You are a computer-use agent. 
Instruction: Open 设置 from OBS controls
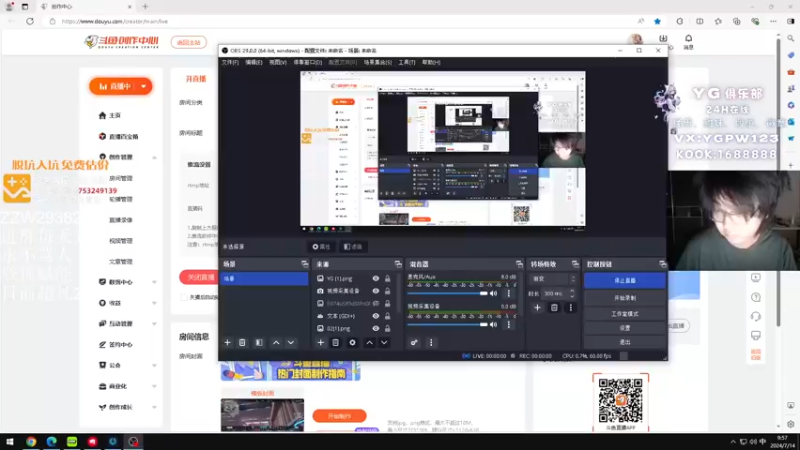click(x=625, y=328)
